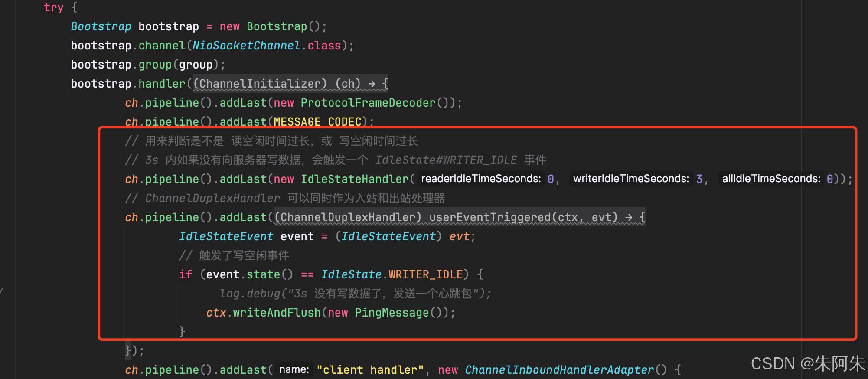Click the writeAndFlush method call
This screenshot has height=379, width=868.
pyautogui.click(x=277, y=313)
